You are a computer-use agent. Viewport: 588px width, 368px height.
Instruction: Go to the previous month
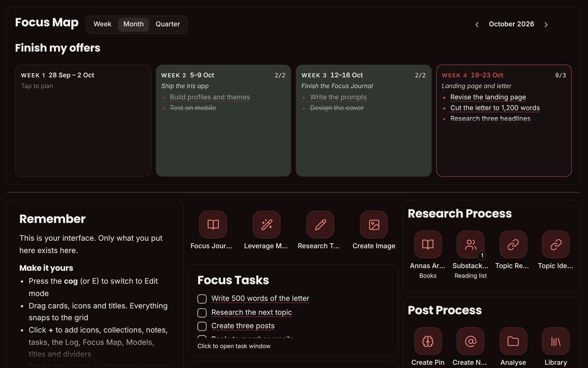pos(477,25)
